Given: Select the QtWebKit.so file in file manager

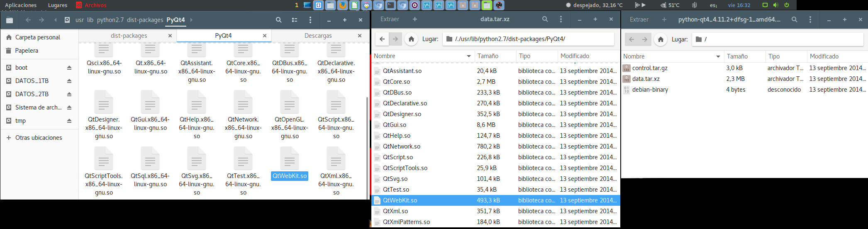Looking at the screenshot, I should pyautogui.click(x=290, y=163).
